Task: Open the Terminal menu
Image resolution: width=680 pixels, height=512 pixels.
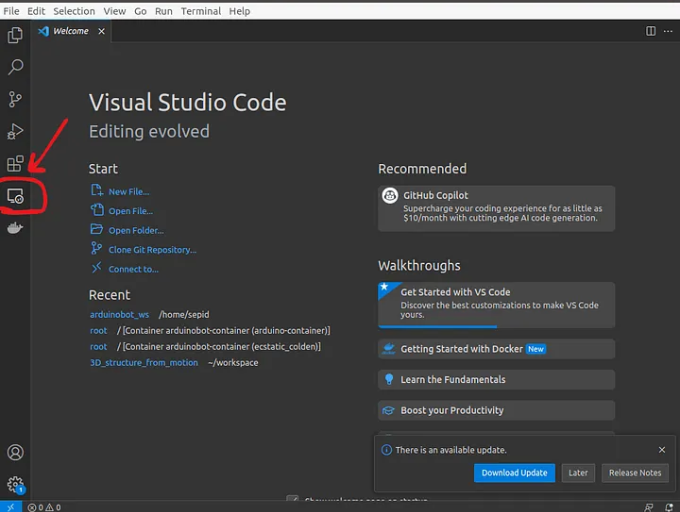Action: tap(201, 11)
